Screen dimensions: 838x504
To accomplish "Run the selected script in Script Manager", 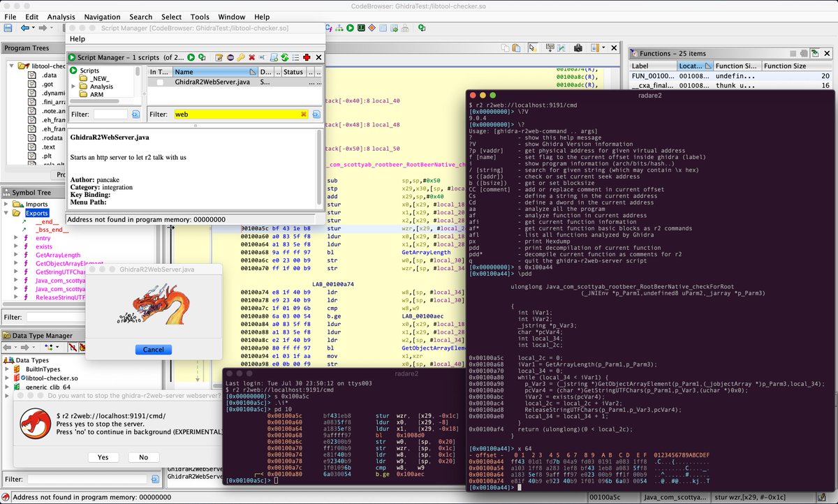I will (191, 57).
